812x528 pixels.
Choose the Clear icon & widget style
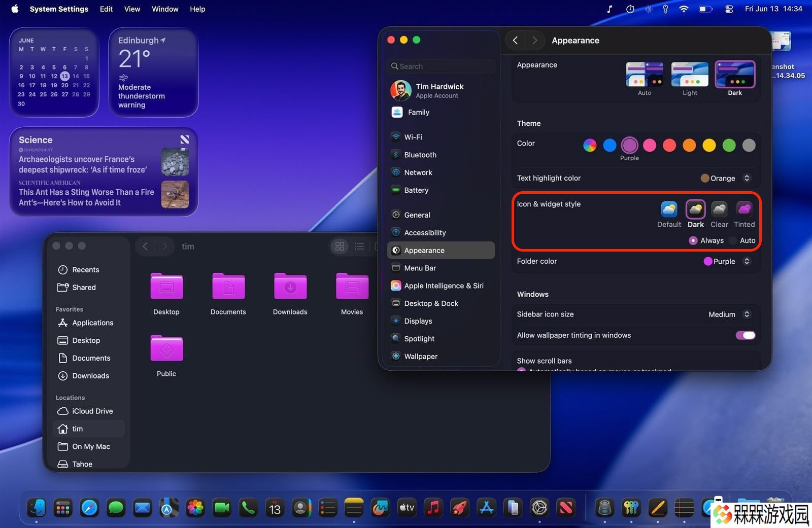pyautogui.click(x=719, y=209)
